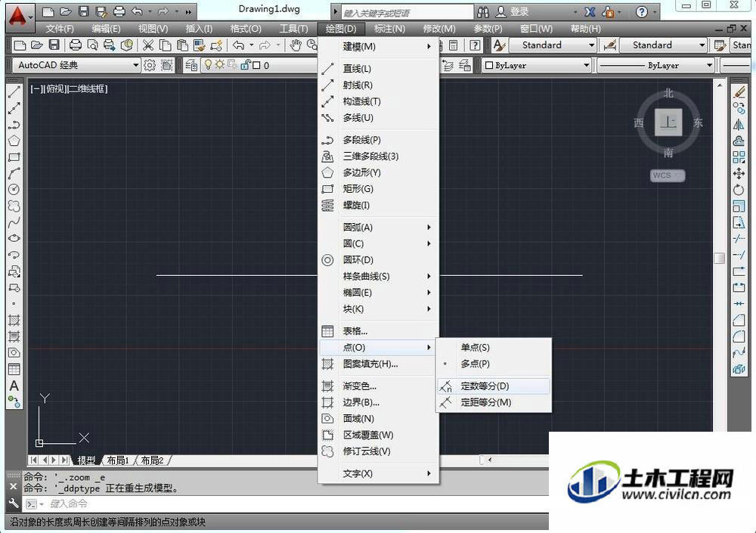Open the ByLayer linetype dropdown

point(709,65)
